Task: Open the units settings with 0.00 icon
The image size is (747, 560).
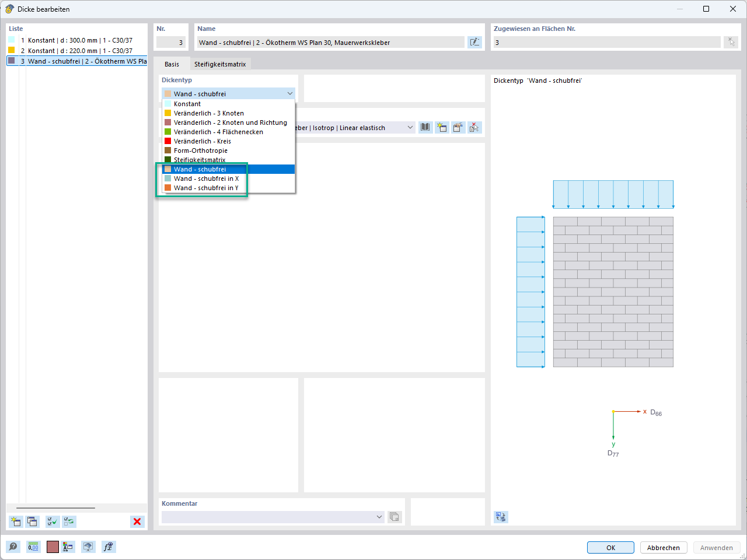Action: 33,547
